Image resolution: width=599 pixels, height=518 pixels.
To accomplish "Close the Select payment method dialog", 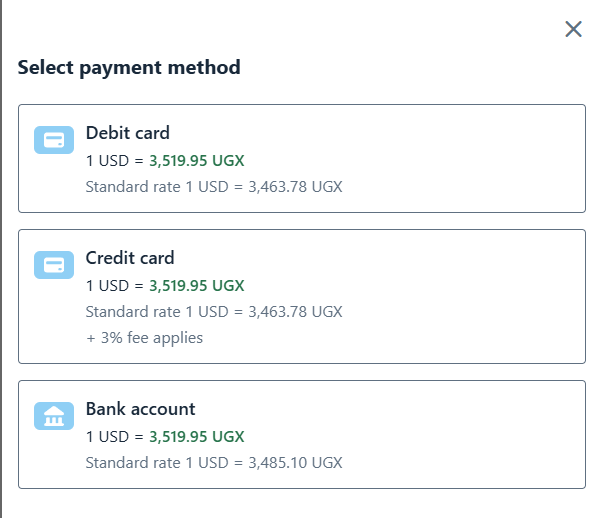I will [573, 29].
